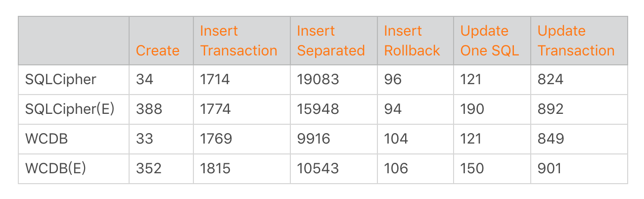Select the empty top-left header cell
Image resolution: width=644 pixels, height=199 pixels.
74,41
